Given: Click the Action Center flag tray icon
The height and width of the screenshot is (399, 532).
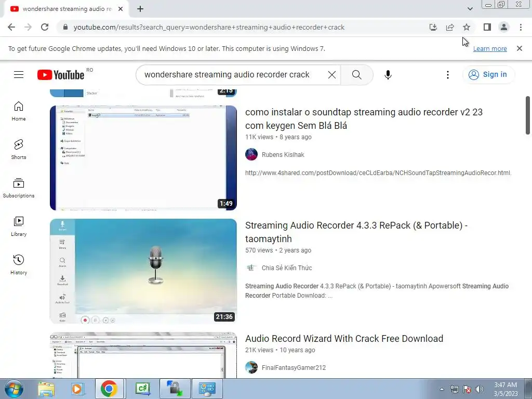Looking at the screenshot, I should (467, 389).
